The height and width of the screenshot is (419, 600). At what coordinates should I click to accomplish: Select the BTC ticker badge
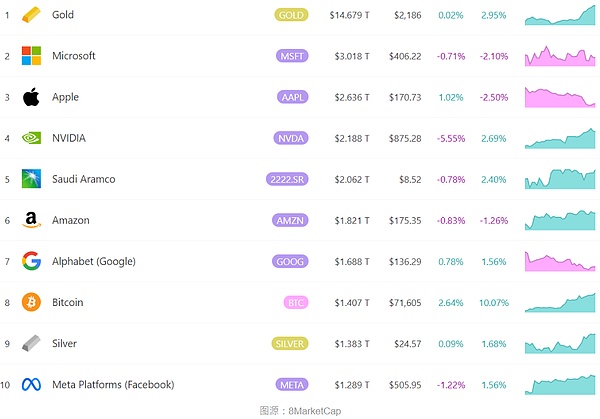point(296,302)
